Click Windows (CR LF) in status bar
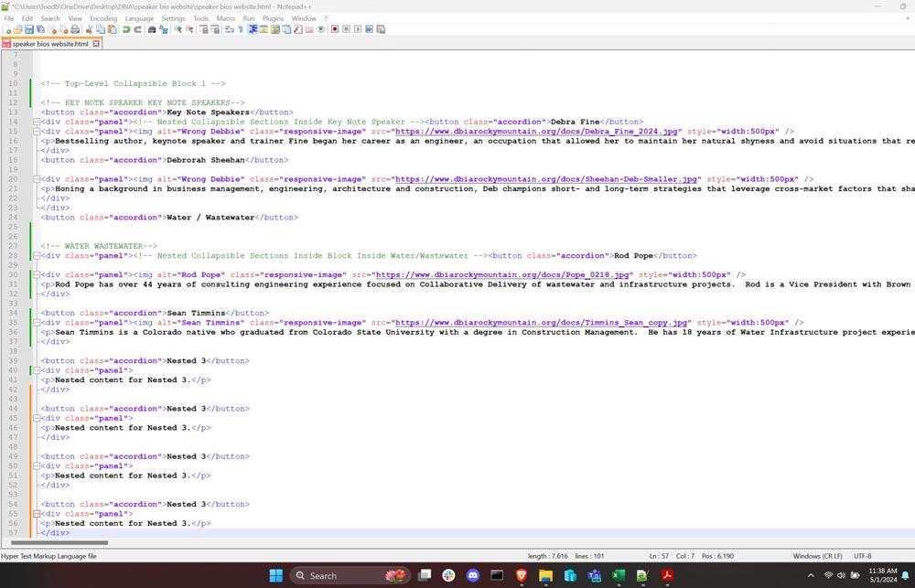This screenshot has height=588, width=915. [x=818, y=556]
